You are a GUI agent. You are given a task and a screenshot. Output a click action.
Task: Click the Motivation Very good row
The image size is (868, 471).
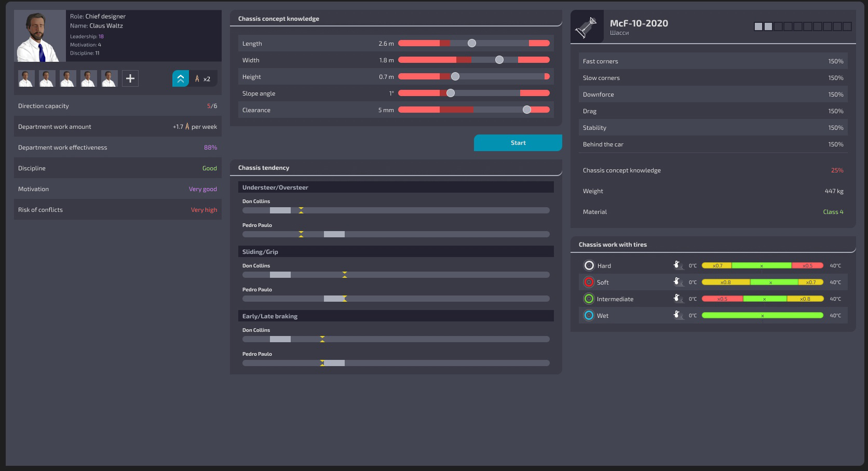(118, 189)
